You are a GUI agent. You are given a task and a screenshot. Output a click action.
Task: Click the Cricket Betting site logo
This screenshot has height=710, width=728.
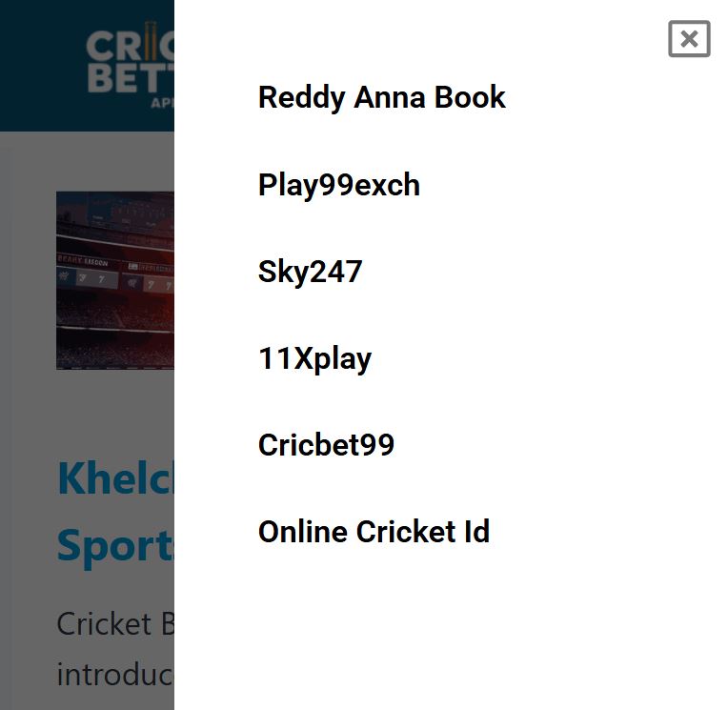point(131,61)
